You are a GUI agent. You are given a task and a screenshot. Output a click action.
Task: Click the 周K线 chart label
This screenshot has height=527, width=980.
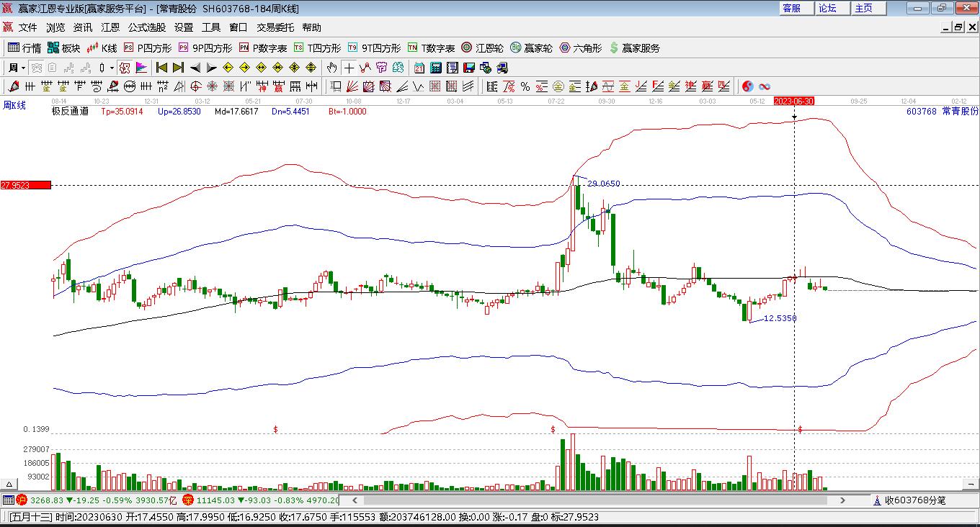pyautogui.click(x=14, y=105)
